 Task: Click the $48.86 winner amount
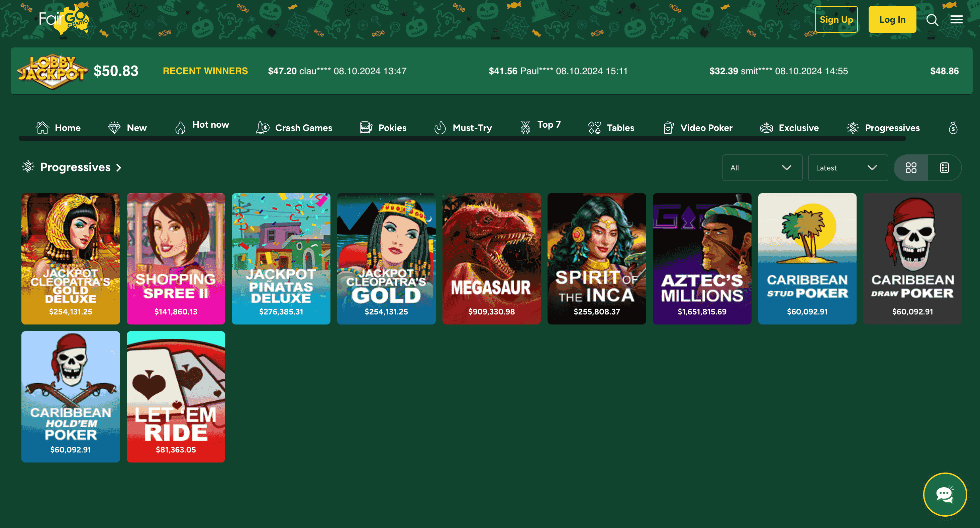click(x=944, y=71)
